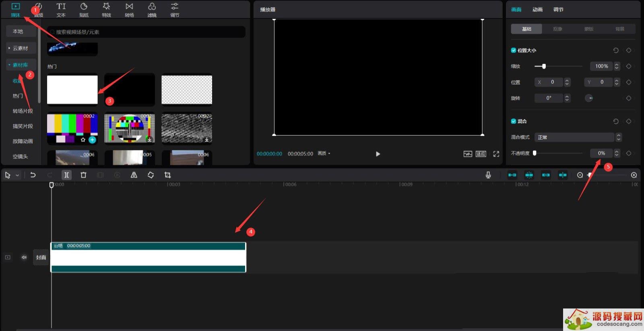Viewport: 644px width, 331px height.
Task: Select the color bars clip thumbnail
Action: [72, 129]
